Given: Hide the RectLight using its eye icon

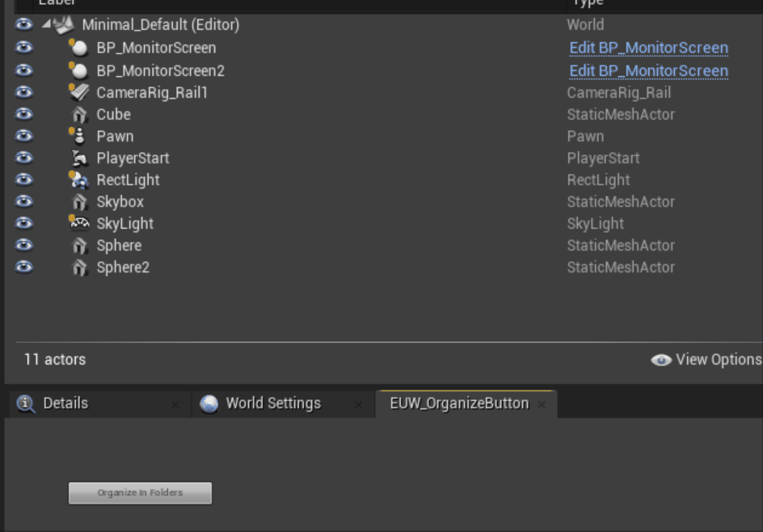Looking at the screenshot, I should (23, 179).
